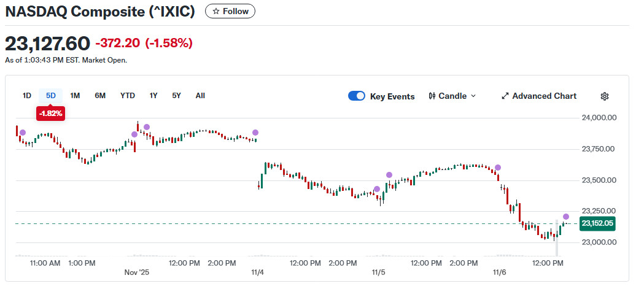644x286 pixels.
Task: Click the -1.82% 5D change badge
Action: click(50, 114)
